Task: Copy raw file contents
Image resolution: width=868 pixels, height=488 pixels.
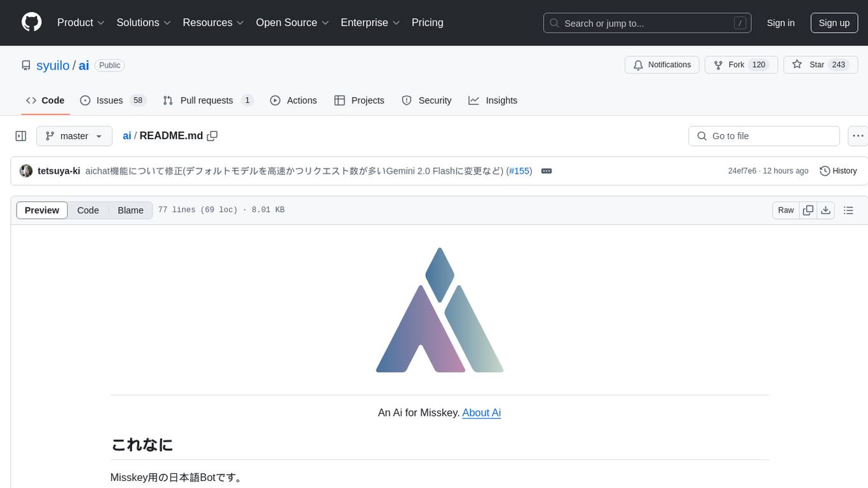Action: [808, 210]
